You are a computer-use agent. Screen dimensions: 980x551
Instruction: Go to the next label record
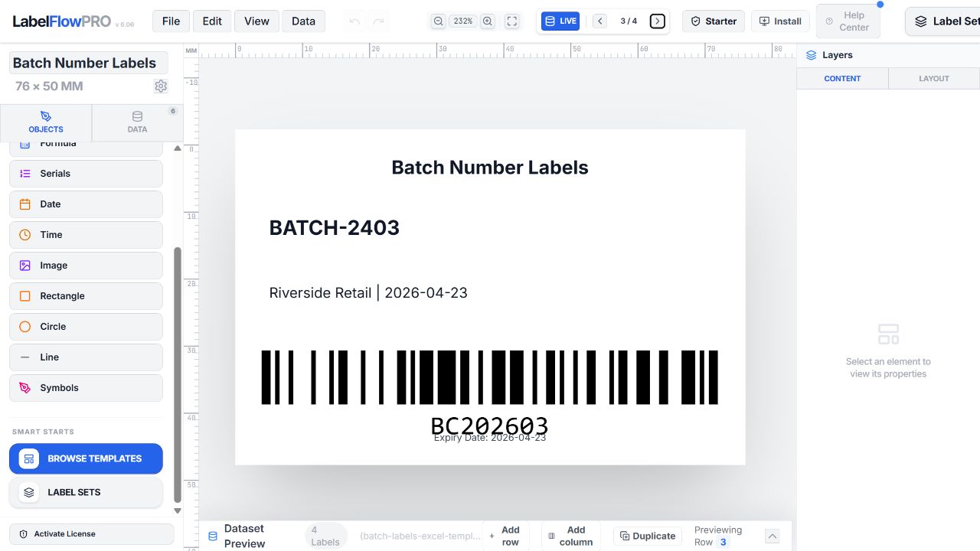pos(658,21)
